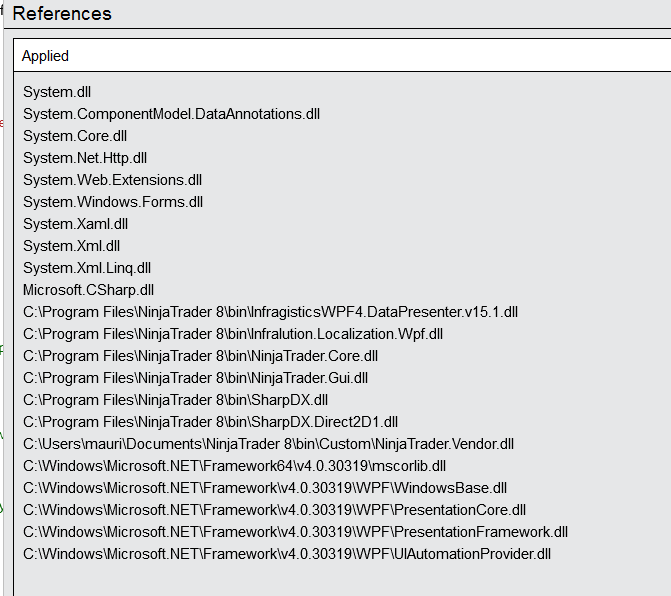
Task: Choose System.Web.Extensions.dll from references
Action: (112, 180)
